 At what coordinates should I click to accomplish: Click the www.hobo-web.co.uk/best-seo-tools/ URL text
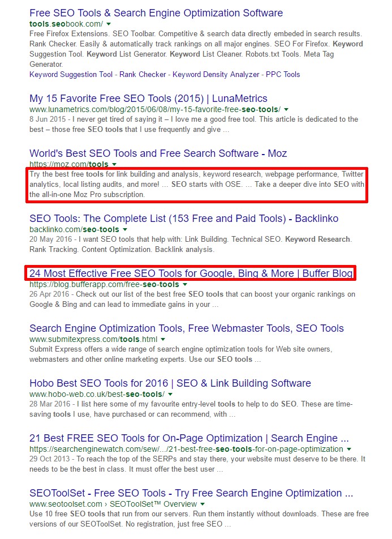[x=97, y=395]
